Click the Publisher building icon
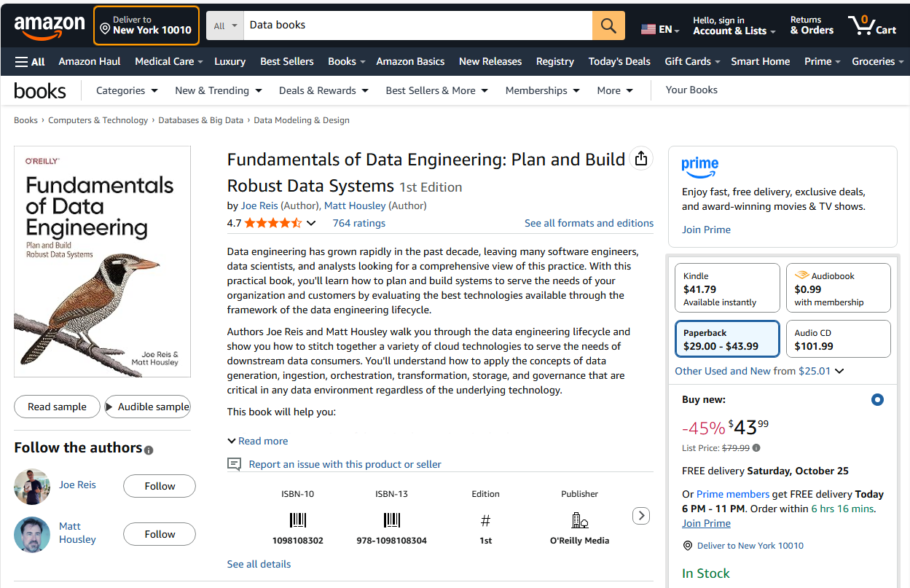This screenshot has width=910, height=588. pyautogui.click(x=580, y=520)
